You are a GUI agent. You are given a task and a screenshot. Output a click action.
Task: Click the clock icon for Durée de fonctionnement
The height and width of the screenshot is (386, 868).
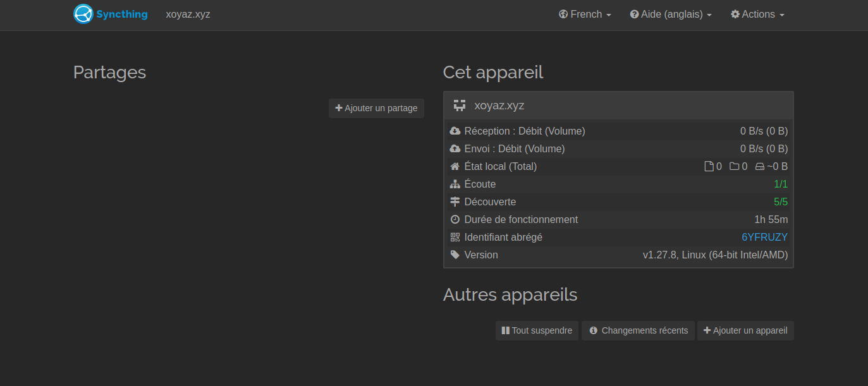(x=455, y=220)
